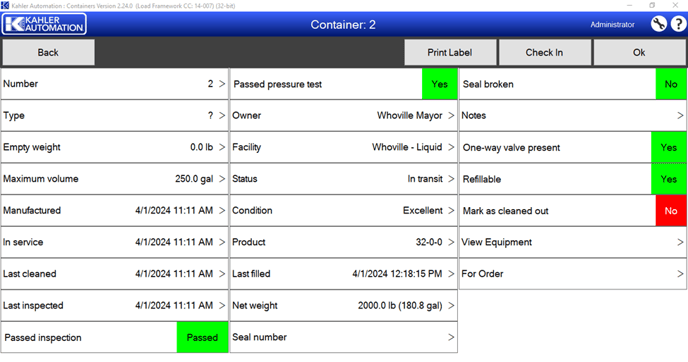This screenshot has height=362, width=688.
Task: Toggle Mark as cleaned out No
Action: click(671, 211)
